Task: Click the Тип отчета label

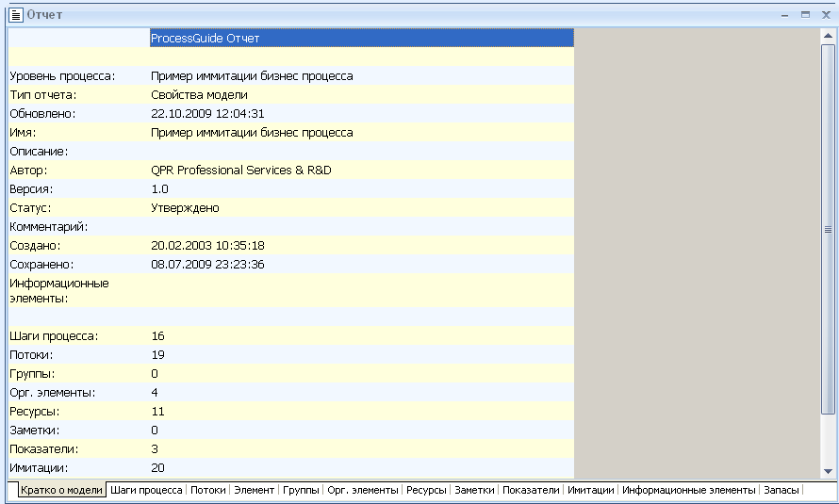Action: point(43,95)
